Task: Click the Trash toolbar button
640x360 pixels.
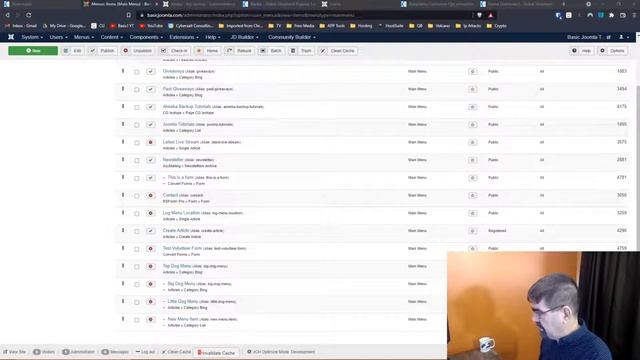Action: [x=302, y=51]
